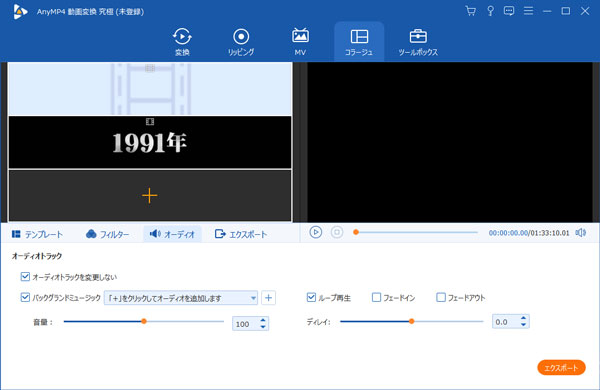The height and width of the screenshot is (390, 600).
Task: Select the オーディオ audio tab
Action: 172,234
